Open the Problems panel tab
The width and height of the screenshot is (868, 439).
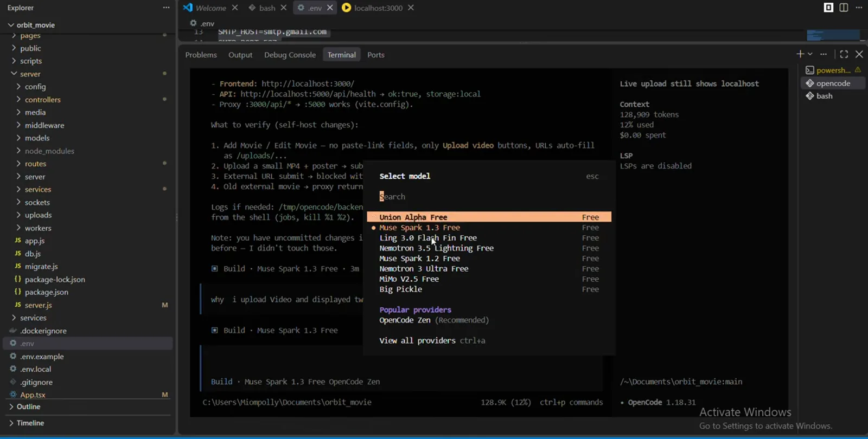201,55
